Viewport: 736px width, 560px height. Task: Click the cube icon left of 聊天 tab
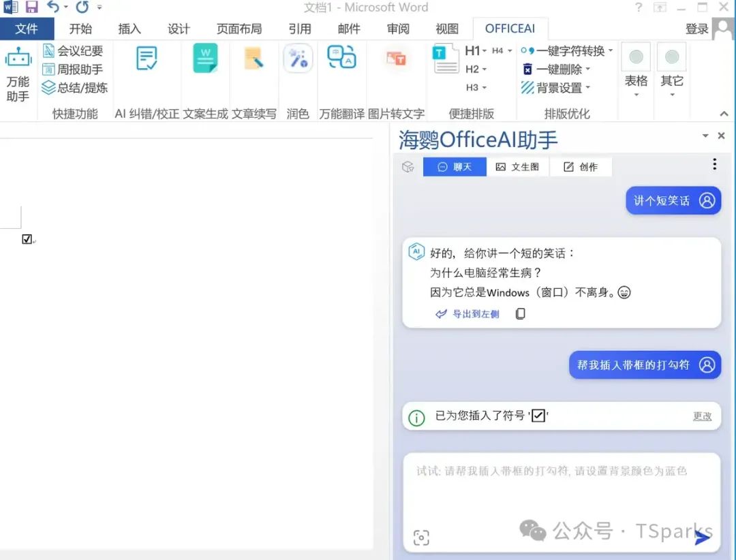point(408,167)
